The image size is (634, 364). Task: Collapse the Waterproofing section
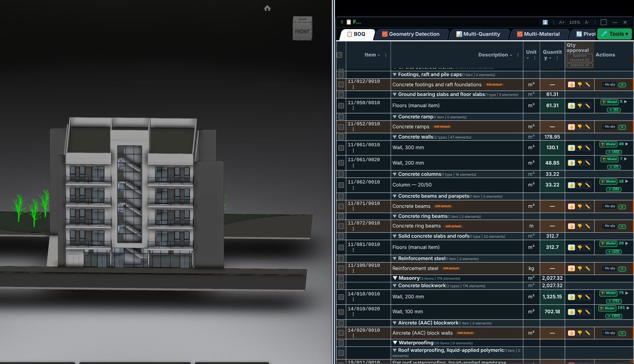coord(395,343)
